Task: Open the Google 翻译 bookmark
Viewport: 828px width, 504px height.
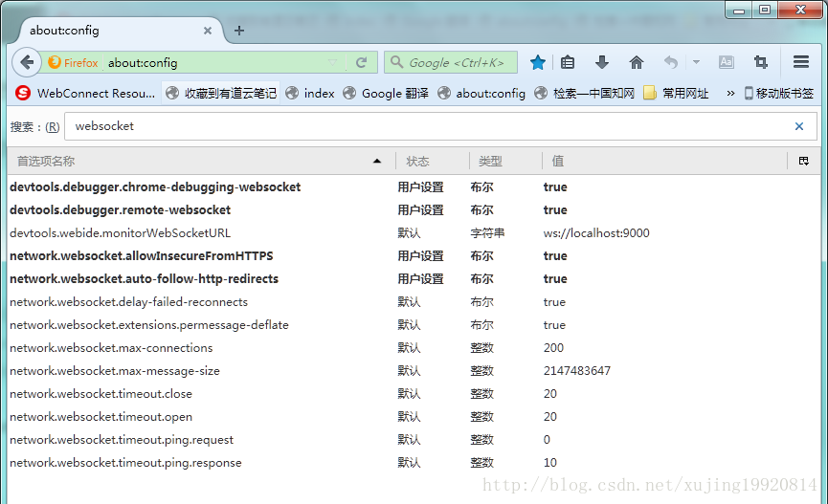Action: tap(386, 94)
